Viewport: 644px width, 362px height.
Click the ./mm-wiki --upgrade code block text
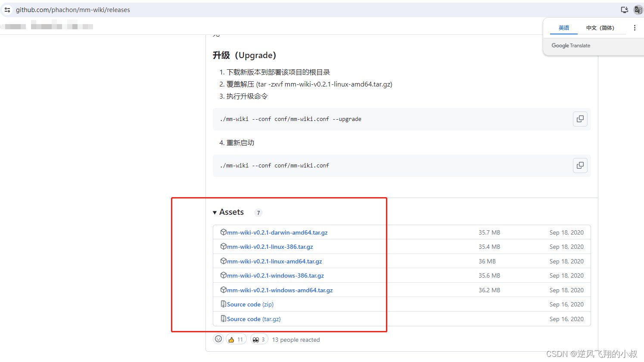coord(290,119)
